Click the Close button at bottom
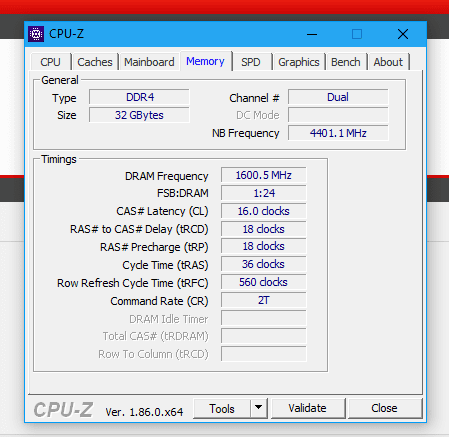Viewport: 449px width, 437px height. pos(384,408)
